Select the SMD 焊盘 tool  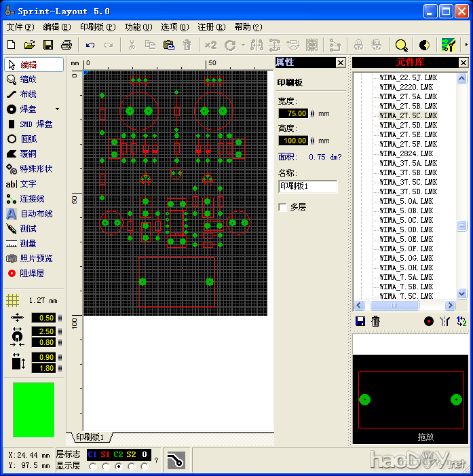coord(34,124)
